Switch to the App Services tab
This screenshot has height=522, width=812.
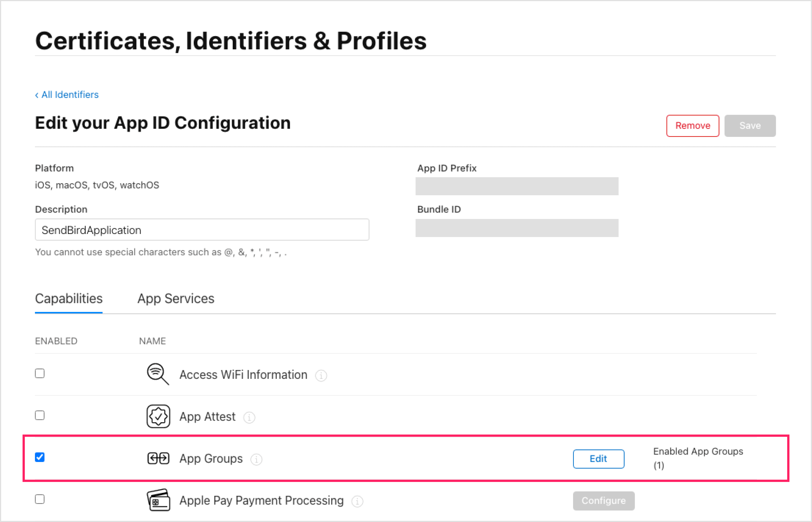click(176, 299)
